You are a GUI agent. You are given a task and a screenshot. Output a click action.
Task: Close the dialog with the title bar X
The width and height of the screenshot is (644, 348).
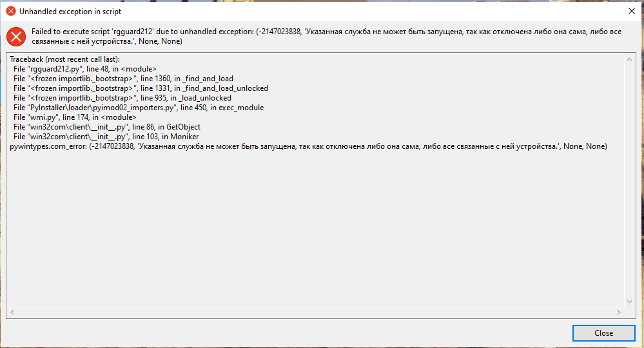pyautogui.click(x=630, y=11)
